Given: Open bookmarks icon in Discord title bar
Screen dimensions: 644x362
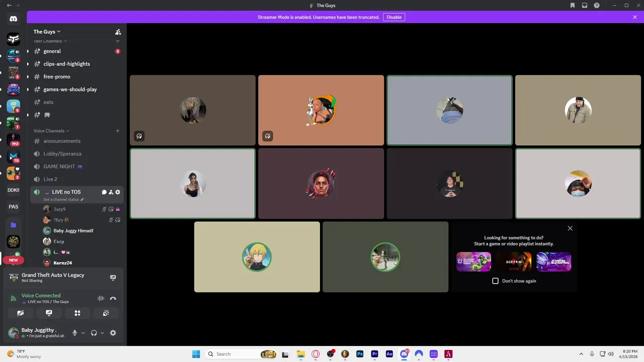Looking at the screenshot, I should [573, 6].
